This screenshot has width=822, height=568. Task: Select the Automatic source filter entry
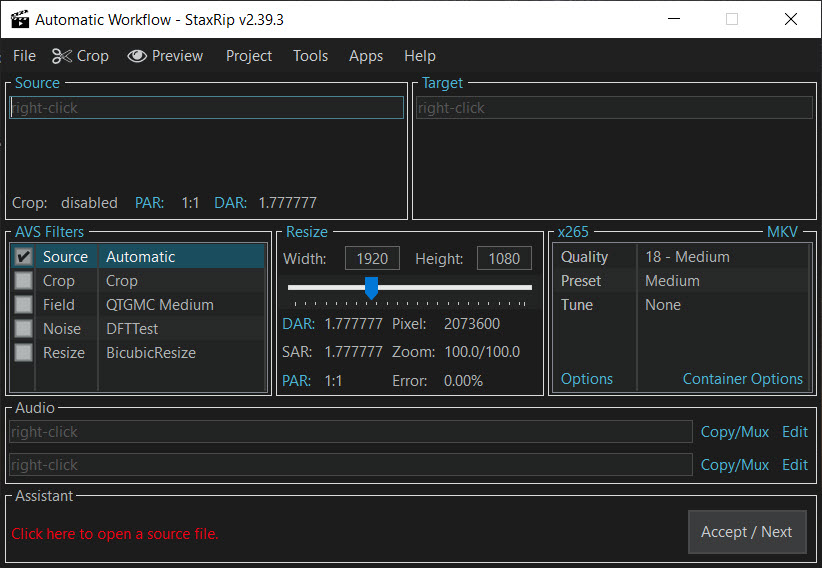[x=140, y=256]
